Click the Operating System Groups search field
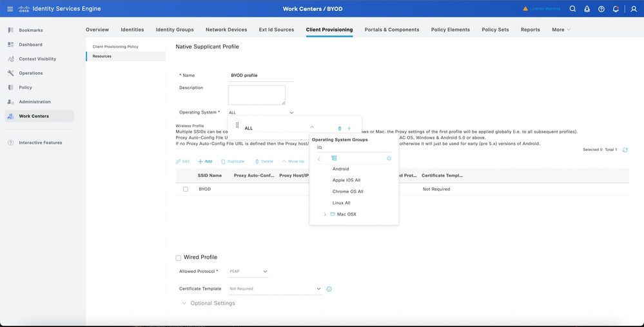The height and width of the screenshot is (327, 644). point(354,148)
